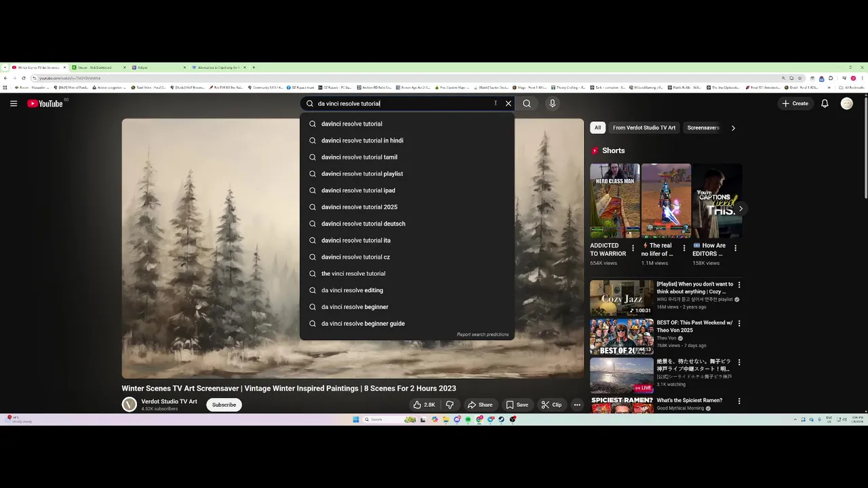Select the Screensavers filter chip
Screen dimensions: 868x488
point(703,127)
